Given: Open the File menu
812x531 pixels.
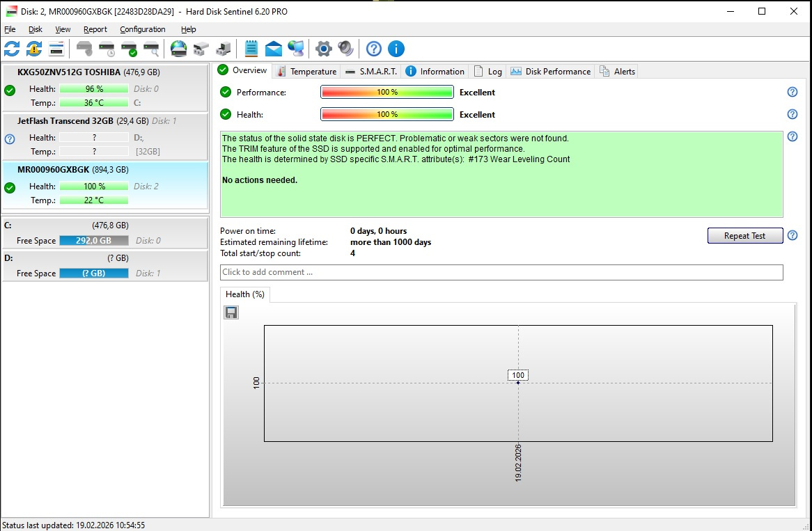Looking at the screenshot, I should point(10,29).
